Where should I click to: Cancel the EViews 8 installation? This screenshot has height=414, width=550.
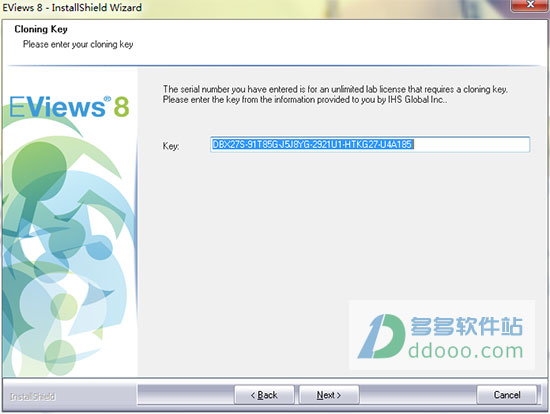pos(507,395)
